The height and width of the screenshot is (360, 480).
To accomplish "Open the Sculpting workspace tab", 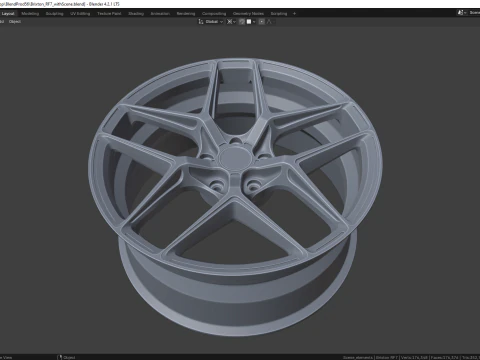I will 54,14.
